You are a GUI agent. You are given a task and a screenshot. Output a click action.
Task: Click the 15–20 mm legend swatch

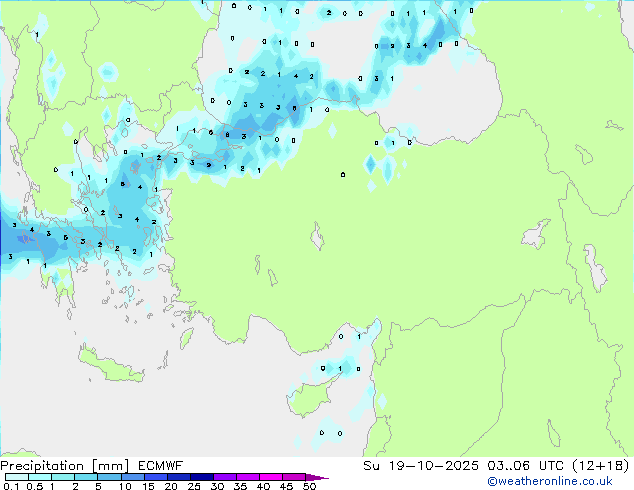pyautogui.click(x=155, y=477)
